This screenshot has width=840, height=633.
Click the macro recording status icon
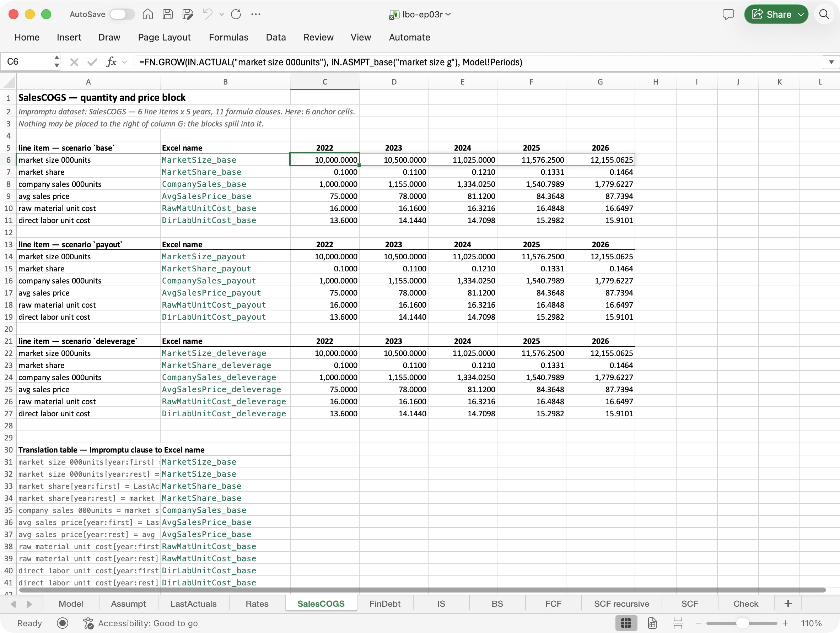[63, 623]
